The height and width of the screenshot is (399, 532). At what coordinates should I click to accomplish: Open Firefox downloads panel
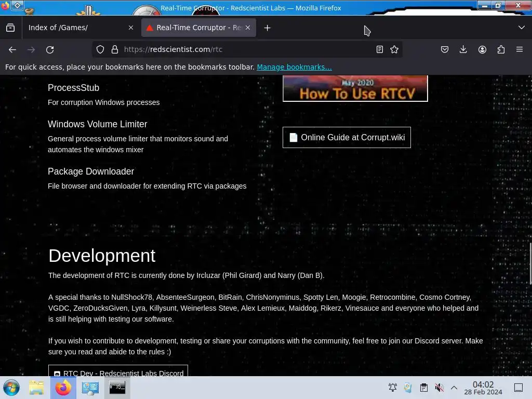point(463,49)
